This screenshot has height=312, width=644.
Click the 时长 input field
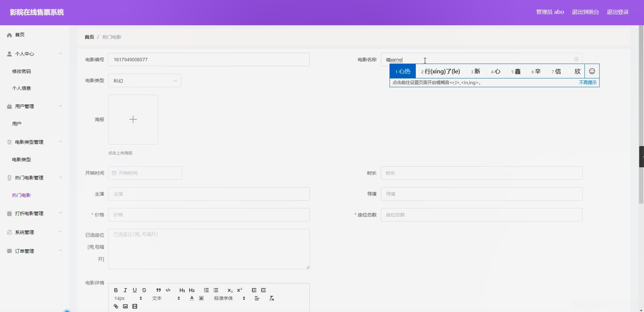482,173
